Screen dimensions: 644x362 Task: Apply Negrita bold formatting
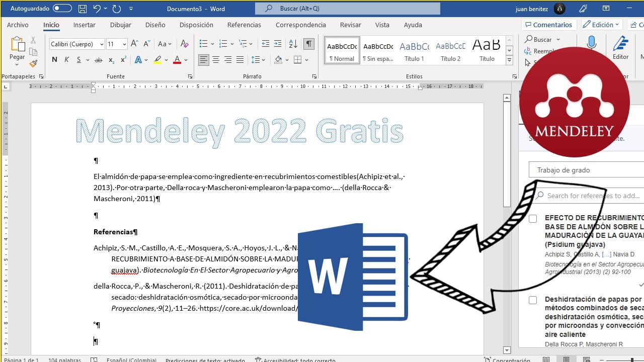(x=54, y=60)
